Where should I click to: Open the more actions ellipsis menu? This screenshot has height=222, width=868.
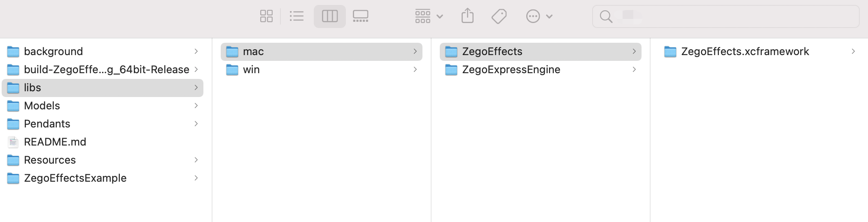[x=539, y=16]
